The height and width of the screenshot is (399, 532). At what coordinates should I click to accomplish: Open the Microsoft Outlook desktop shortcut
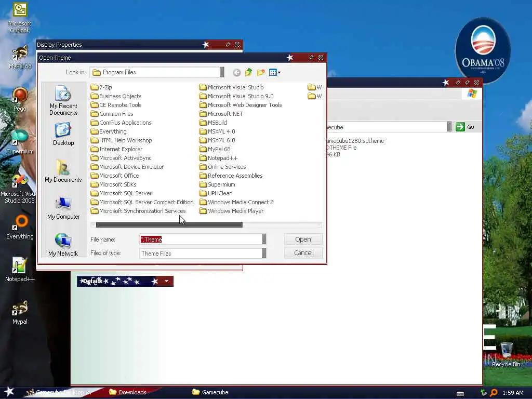pyautogui.click(x=20, y=18)
